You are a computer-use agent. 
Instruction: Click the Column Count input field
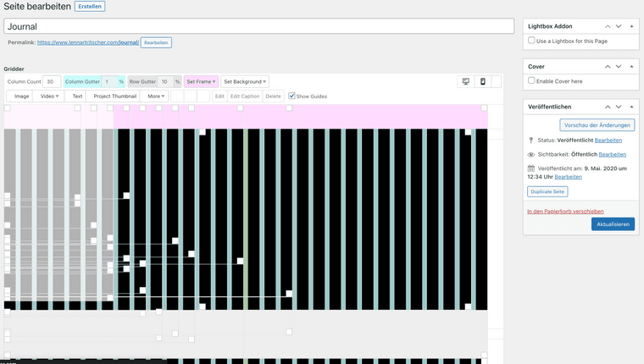pyautogui.click(x=51, y=82)
